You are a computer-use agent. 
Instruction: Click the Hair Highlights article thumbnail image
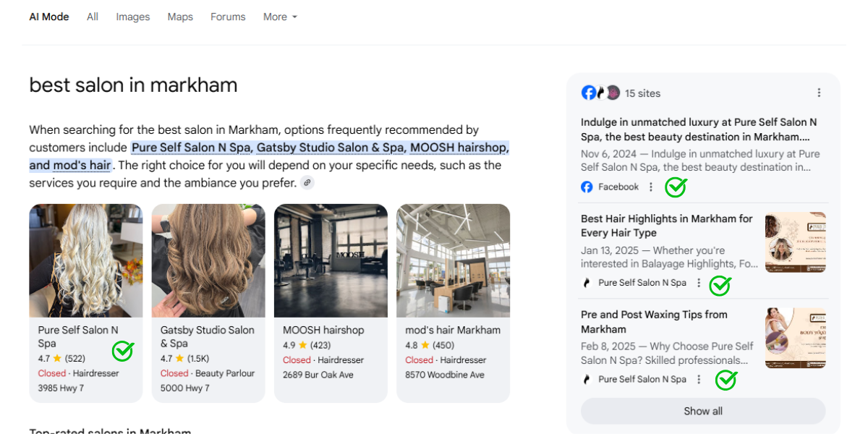pyautogui.click(x=795, y=242)
